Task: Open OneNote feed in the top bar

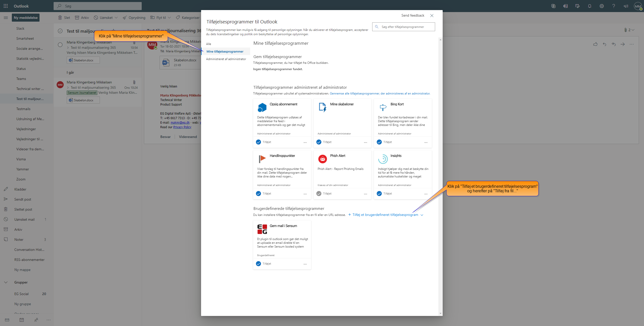Action: 565,6
